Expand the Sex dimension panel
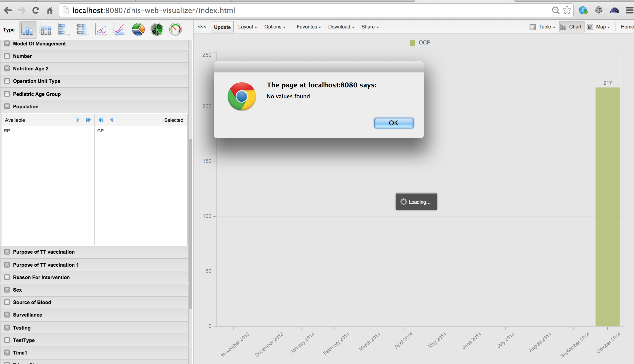 tap(17, 290)
